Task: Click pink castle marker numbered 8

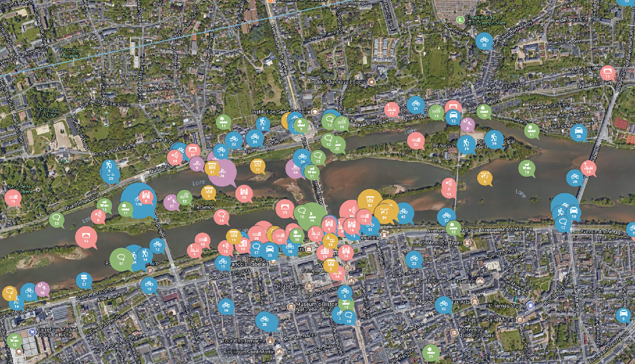Action: coord(146,197)
